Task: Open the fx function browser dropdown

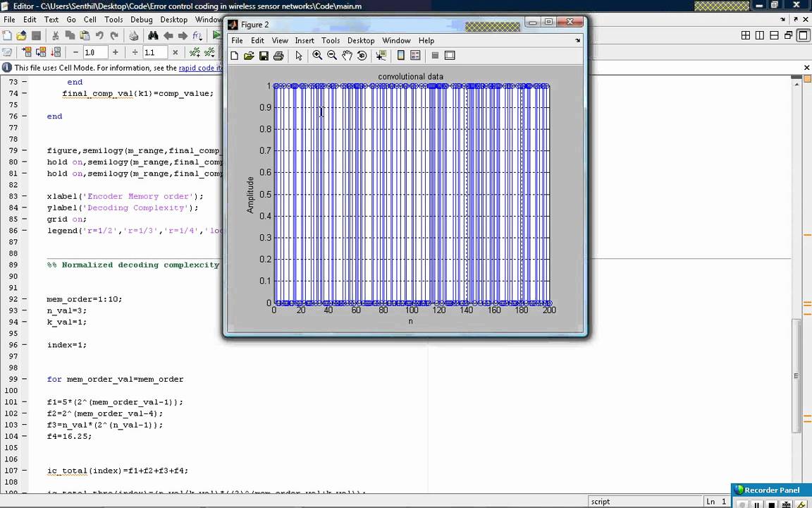Action: (197, 35)
